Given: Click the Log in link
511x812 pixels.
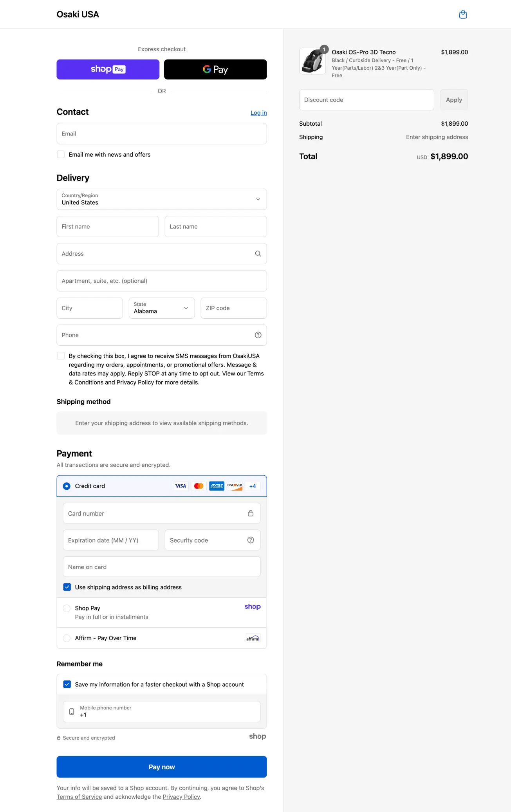Looking at the screenshot, I should [x=258, y=113].
